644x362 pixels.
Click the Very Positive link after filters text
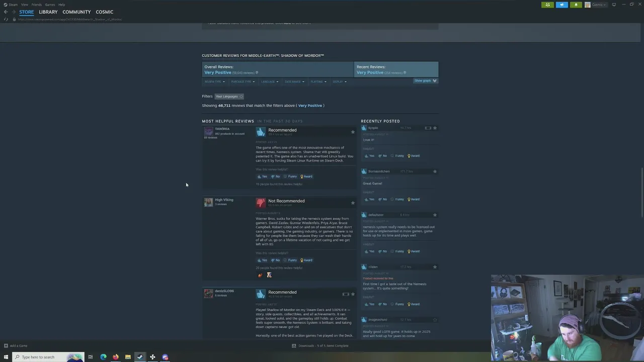[x=310, y=106]
